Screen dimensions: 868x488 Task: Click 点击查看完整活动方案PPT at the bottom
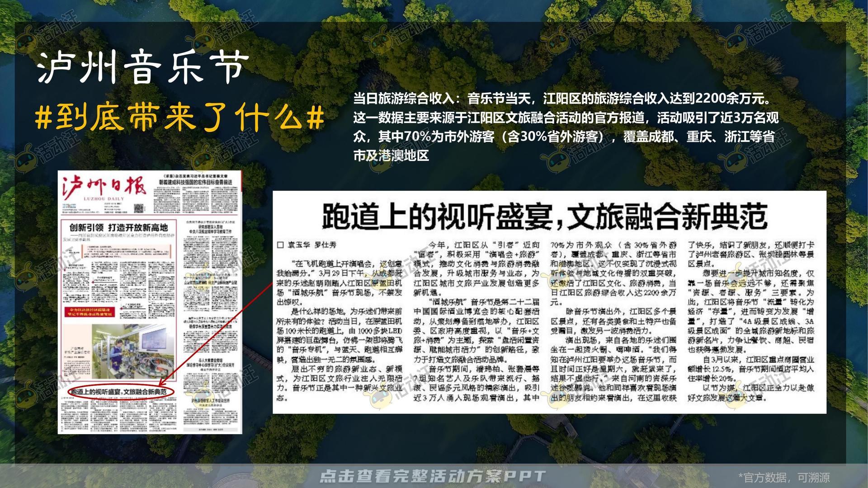coord(434,475)
